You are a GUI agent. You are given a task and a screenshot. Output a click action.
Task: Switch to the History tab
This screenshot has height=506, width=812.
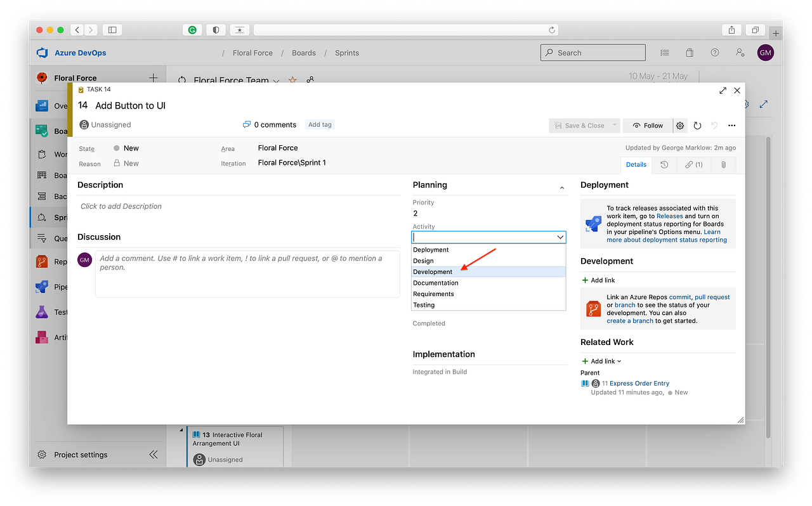point(663,165)
